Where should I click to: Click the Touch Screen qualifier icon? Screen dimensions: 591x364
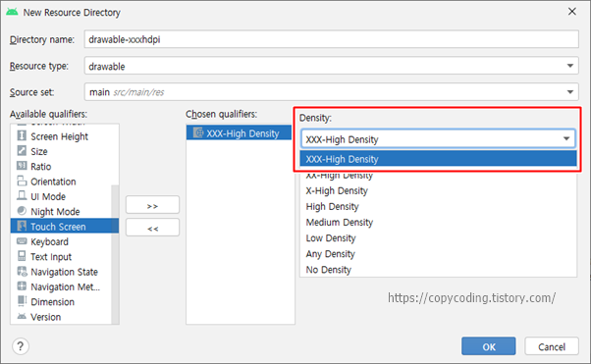(x=22, y=226)
